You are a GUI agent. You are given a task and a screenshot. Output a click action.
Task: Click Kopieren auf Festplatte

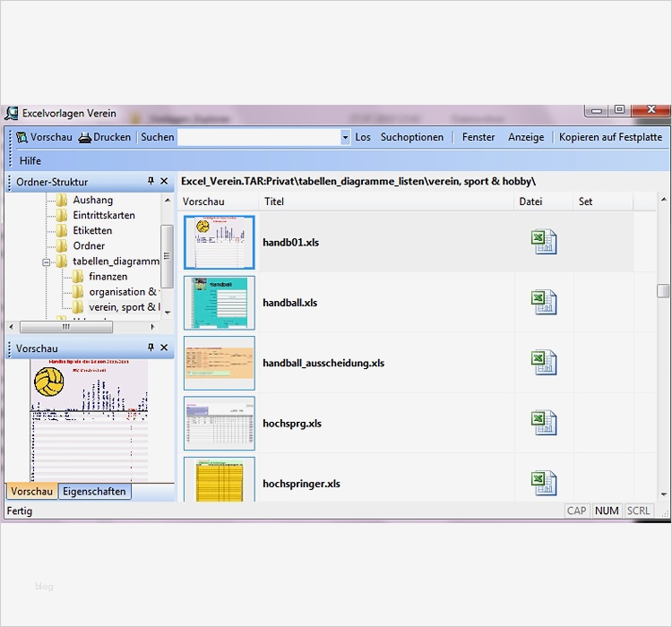[x=610, y=137]
